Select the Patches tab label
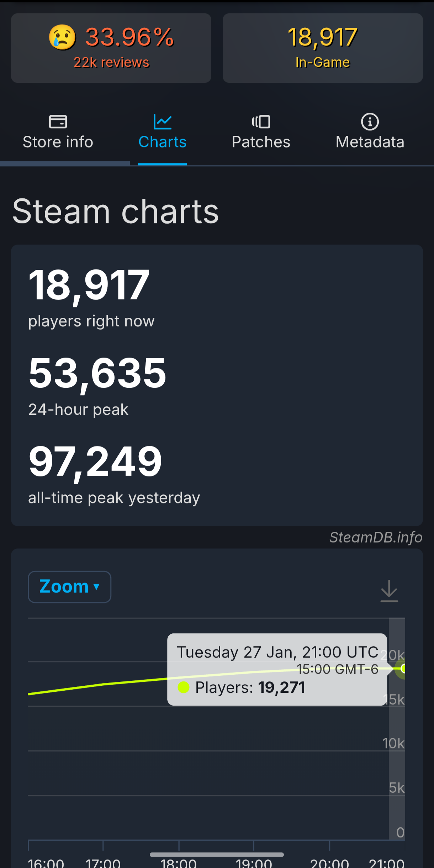434x868 pixels. [x=261, y=142]
